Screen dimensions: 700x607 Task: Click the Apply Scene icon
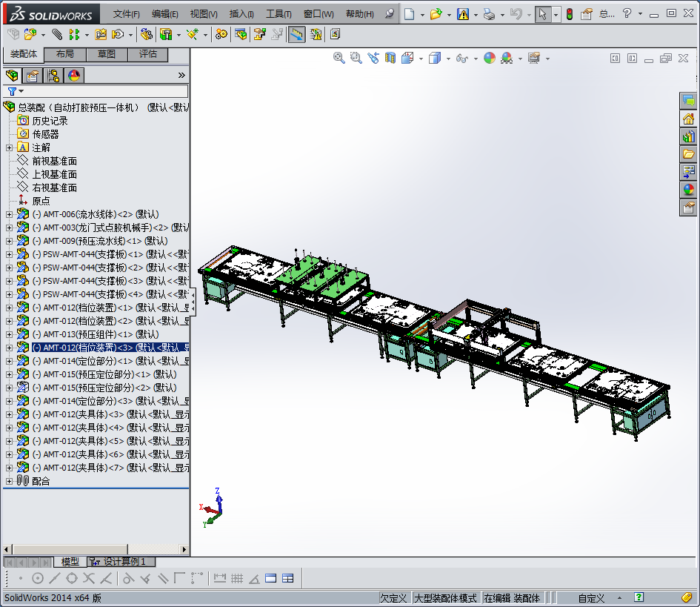pos(507,58)
